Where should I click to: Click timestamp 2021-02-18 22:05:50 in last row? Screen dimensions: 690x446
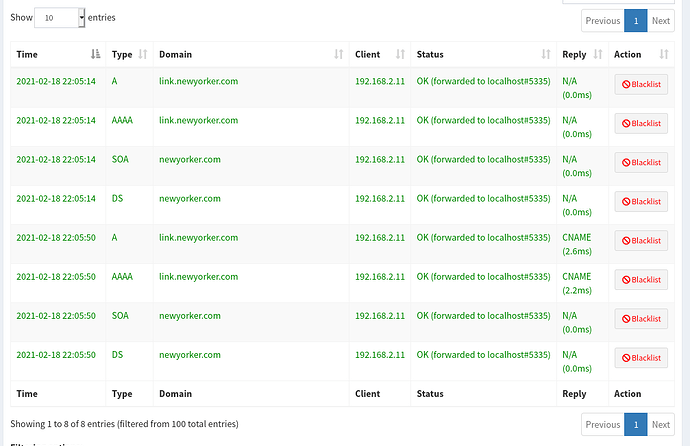coord(56,355)
